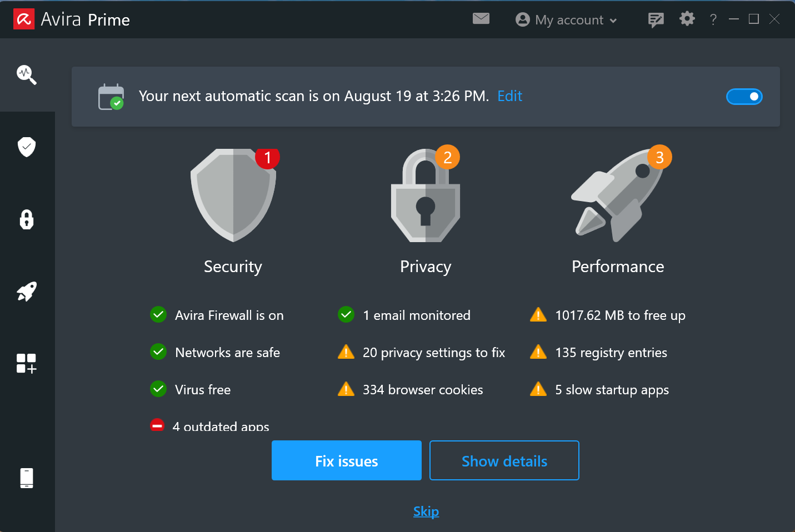
Task: Click the Privacy heading
Action: (x=426, y=267)
